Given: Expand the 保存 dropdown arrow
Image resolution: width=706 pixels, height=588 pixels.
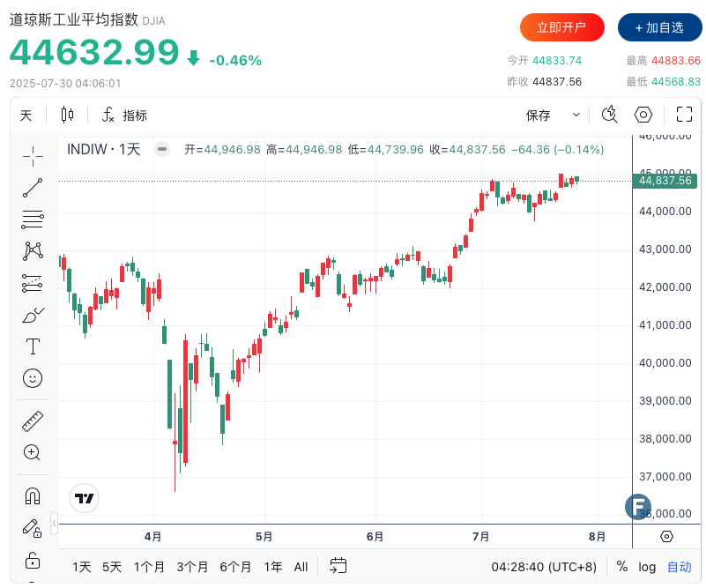Looking at the screenshot, I should click(x=576, y=115).
